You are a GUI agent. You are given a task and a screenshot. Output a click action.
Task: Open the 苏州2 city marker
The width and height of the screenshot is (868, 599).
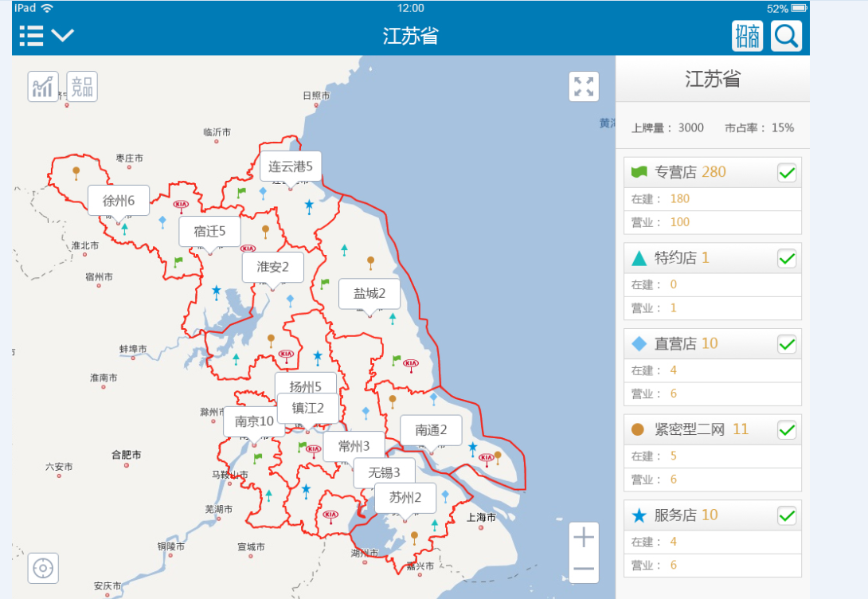405,498
